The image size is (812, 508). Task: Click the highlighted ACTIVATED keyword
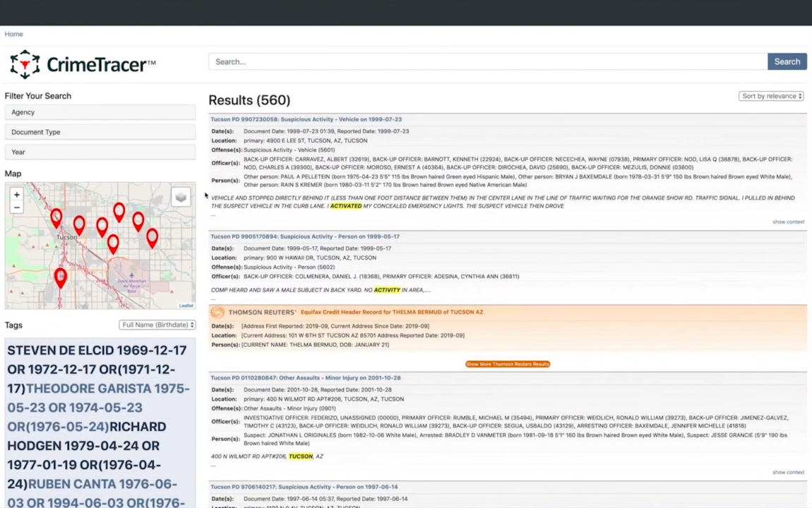coord(346,206)
